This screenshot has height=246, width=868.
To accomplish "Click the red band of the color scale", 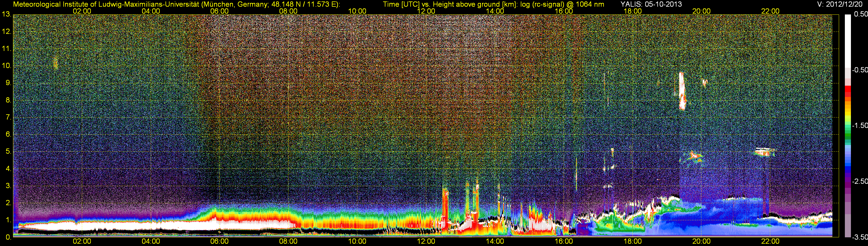I will click(848, 91).
